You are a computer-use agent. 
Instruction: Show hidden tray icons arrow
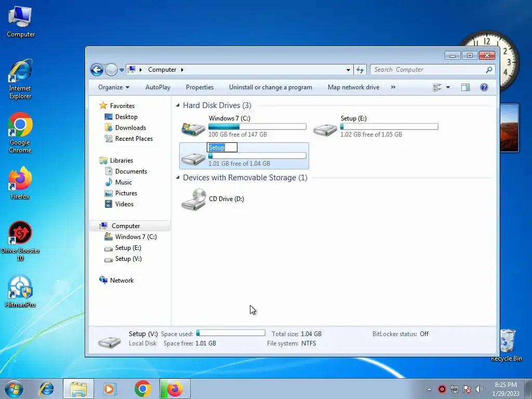[429, 389]
